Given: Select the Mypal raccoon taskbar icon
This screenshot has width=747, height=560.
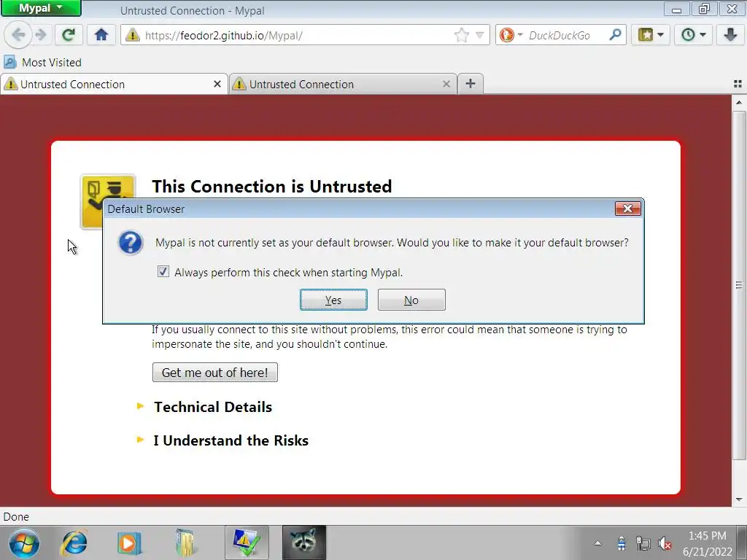Looking at the screenshot, I should click(304, 543).
